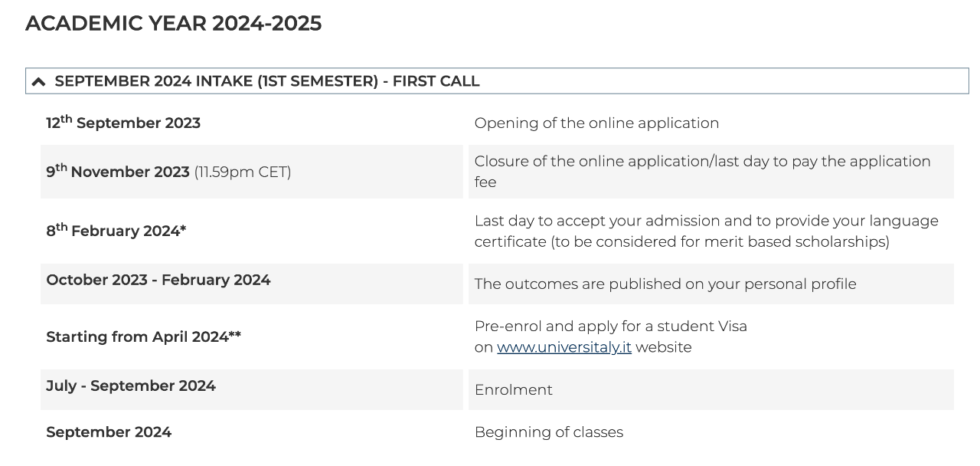This screenshot has width=980, height=466.
Task: Select the 'July - September 2024' date cell
Action: [x=252, y=389]
